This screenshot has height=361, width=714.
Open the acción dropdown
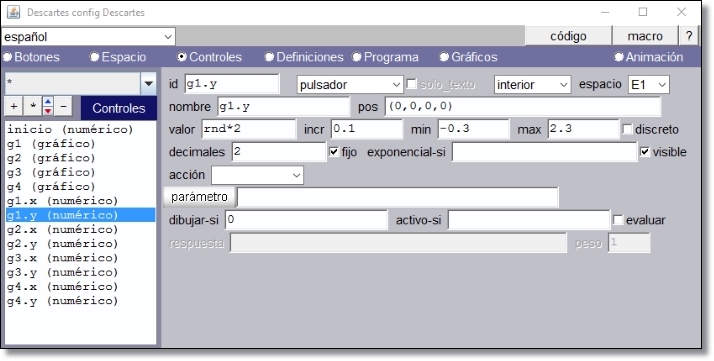click(257, 175)
